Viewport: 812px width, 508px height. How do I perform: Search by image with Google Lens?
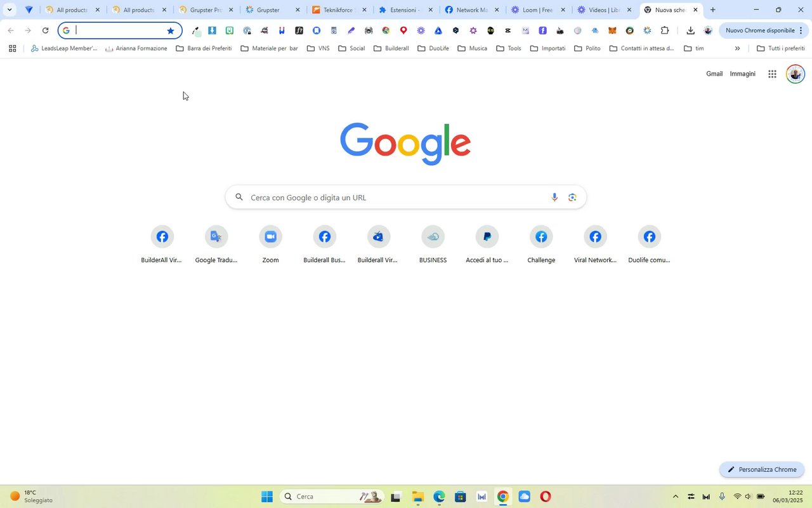pyautogui.click(x=572, y=197)
